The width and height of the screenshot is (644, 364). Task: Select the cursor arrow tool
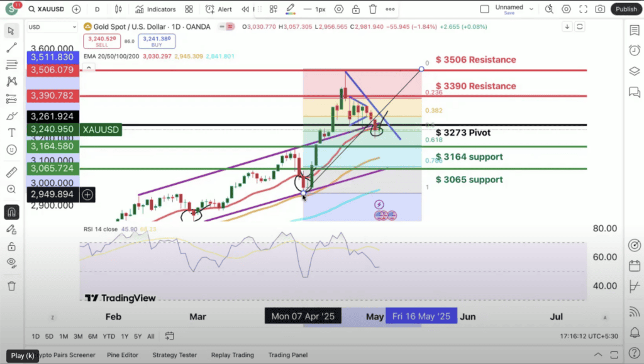pos(11,31)
